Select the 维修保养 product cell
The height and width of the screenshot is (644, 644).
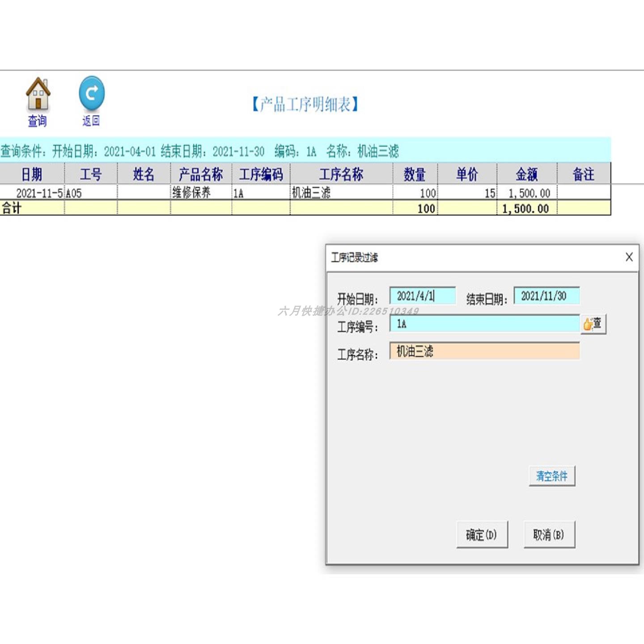coord(201,193)
